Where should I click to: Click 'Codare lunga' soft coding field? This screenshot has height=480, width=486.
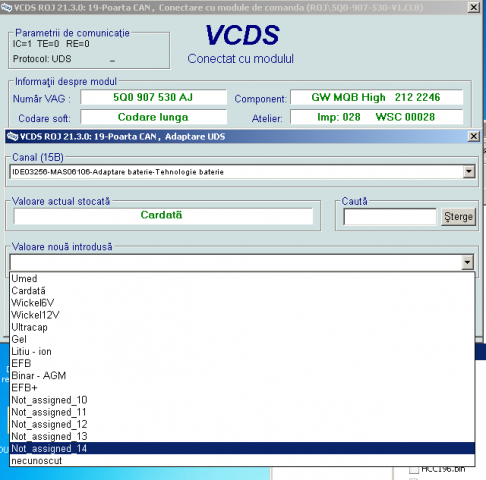point(153,117)
